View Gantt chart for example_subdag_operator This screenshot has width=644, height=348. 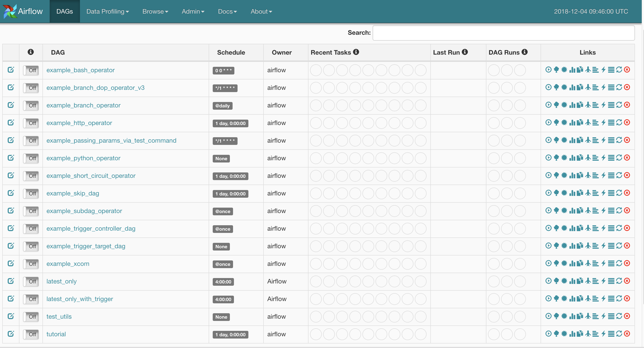(595, 210)
